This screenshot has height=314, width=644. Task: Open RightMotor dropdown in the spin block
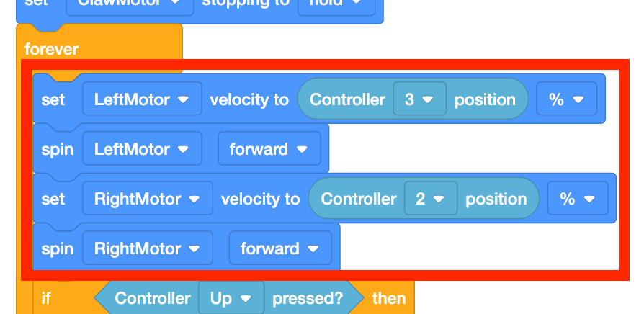pyautogui.click(x=148, y=248)
